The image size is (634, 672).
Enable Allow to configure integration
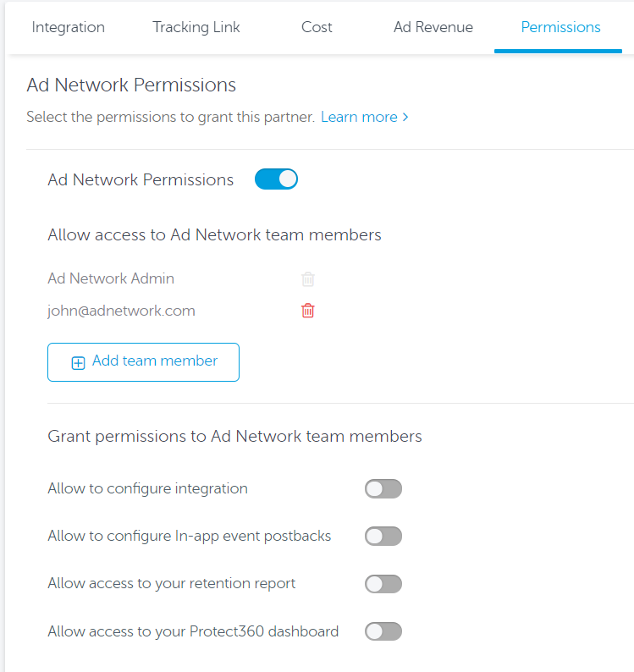pos(383,488)
